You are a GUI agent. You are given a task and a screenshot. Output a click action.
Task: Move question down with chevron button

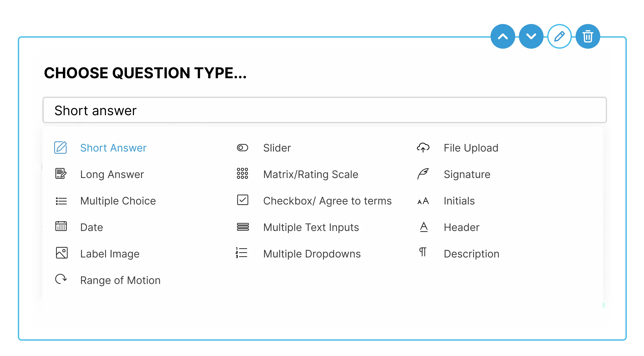click(531, 37)
